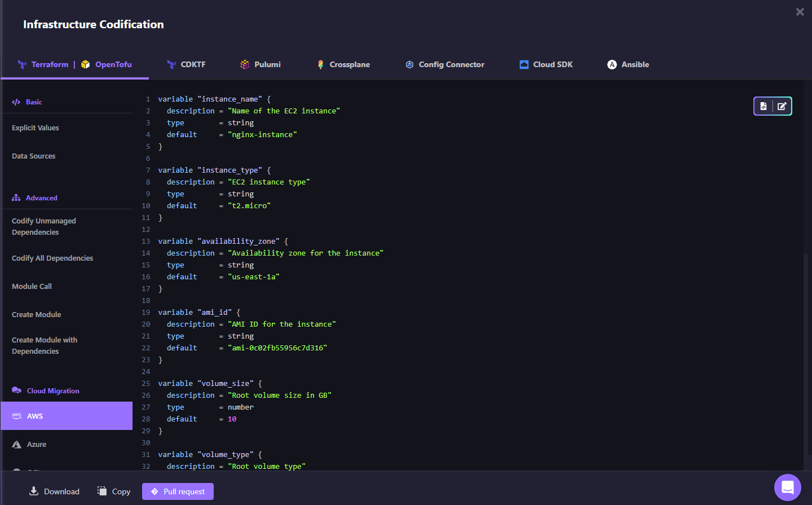The width and height of the screenshot is (812, 505).
Task: Click on volume_size default value 10
Action: tap(232, 419)
